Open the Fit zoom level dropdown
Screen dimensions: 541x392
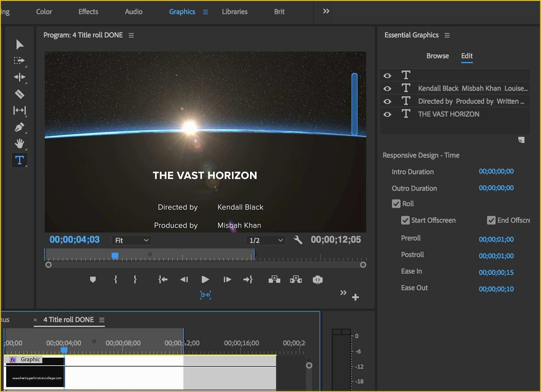coord(132,240)
